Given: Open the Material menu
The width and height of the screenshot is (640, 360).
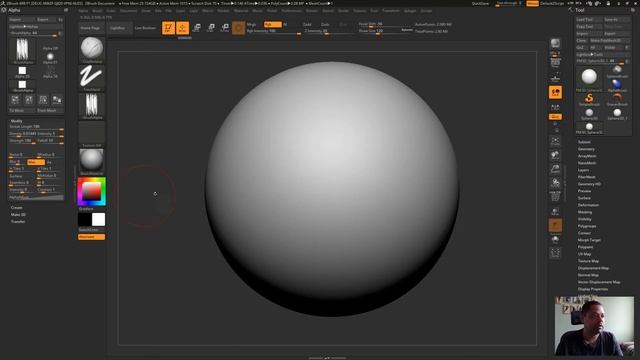Looking at the screenshot, I should 241,11.
